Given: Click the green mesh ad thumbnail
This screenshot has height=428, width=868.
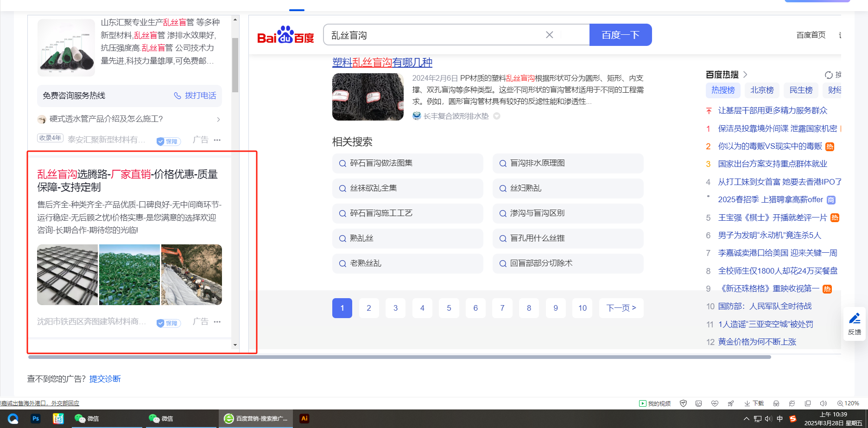Looking at the screenshot, I should [x=129, y=275].
